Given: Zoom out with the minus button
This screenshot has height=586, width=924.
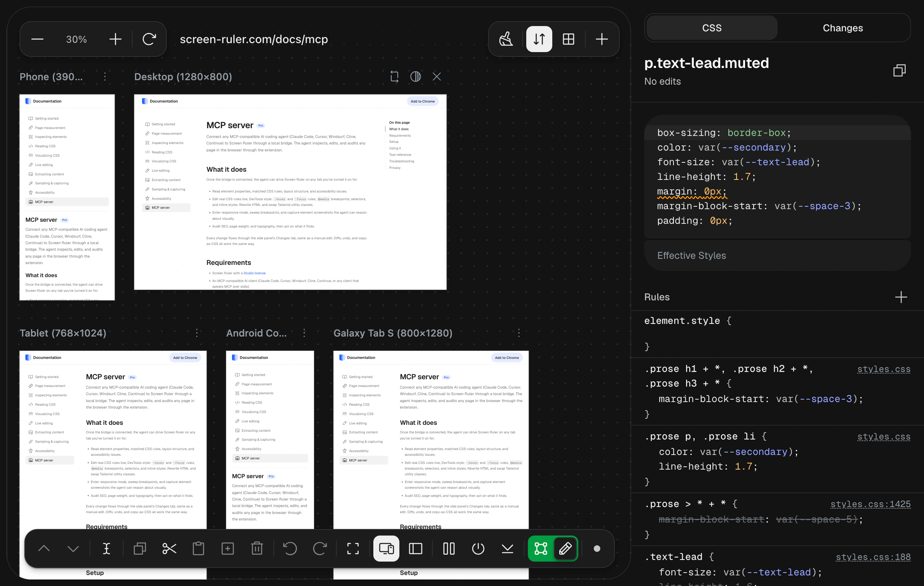Looking at the screenshot, I should pyautogui.click(x=37, y=39).
